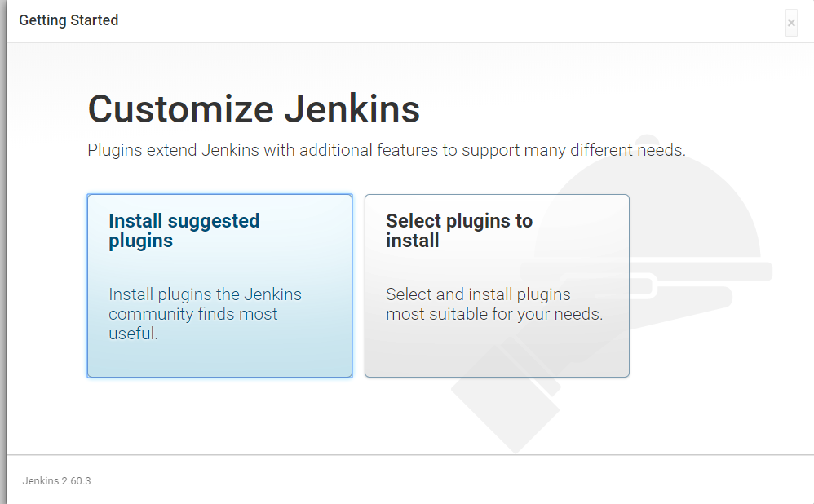Click the "Select plugins to install" heading text
Screen dimensions: 814x504
click(x=459, y=230)
